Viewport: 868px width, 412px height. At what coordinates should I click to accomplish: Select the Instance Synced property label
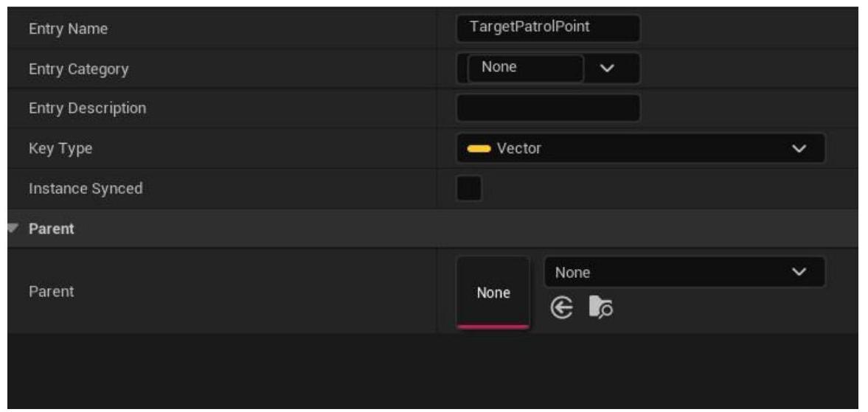pos(86,189)
